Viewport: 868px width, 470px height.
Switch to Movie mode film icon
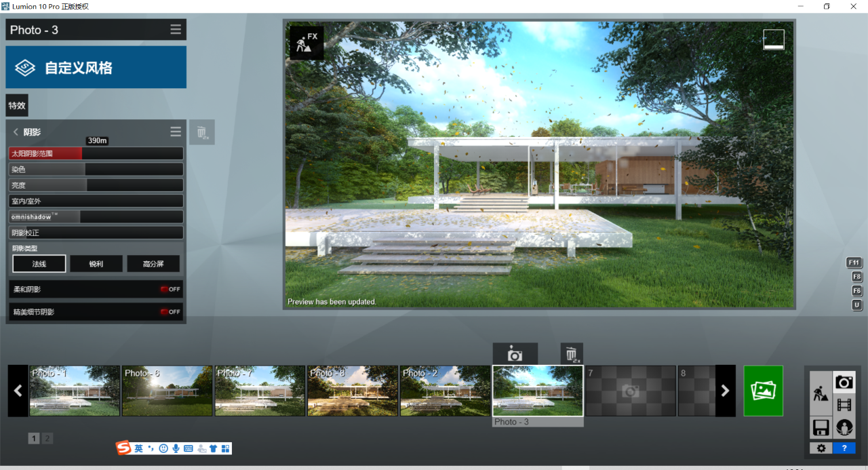click(844, 405)
